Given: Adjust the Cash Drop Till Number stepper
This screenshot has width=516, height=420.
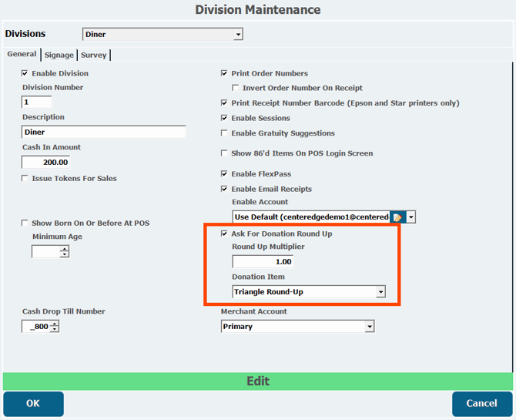Looking at the screenshot, I should tap(55, 327).
